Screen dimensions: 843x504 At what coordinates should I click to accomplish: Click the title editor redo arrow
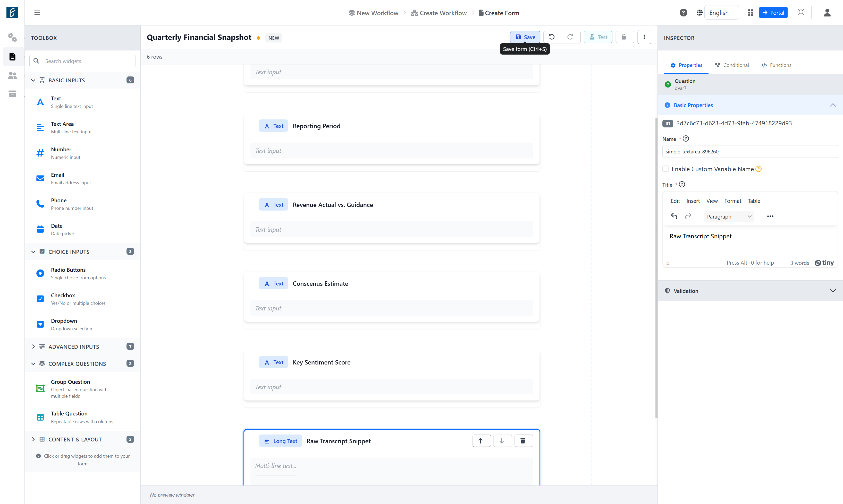click(x=688, y=216)
